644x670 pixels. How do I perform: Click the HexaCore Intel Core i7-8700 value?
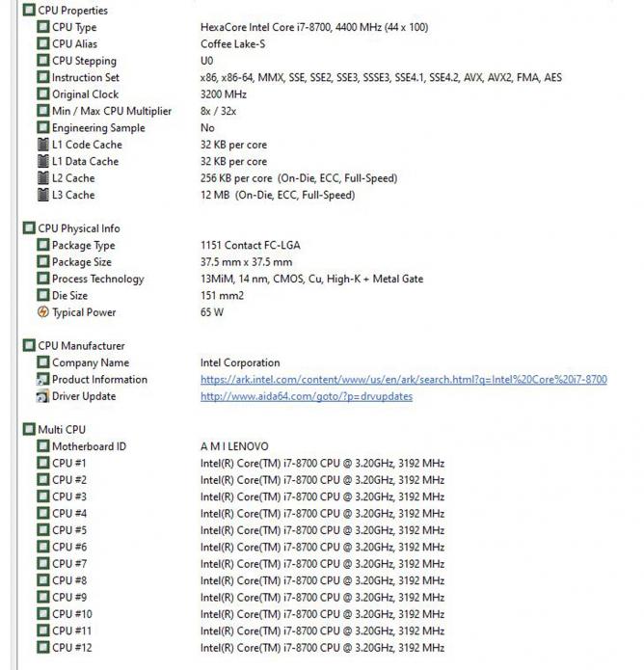pos(314,27)
